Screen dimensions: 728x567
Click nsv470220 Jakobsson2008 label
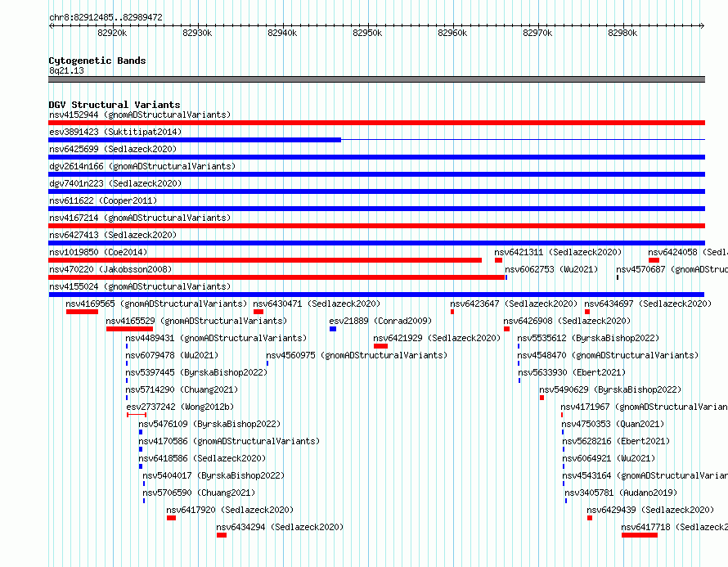pos(110,269)
